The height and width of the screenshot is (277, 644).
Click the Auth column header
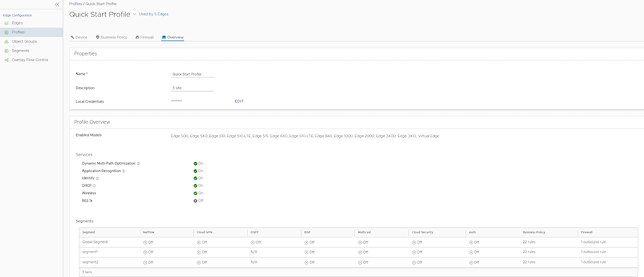click(473, 232)
